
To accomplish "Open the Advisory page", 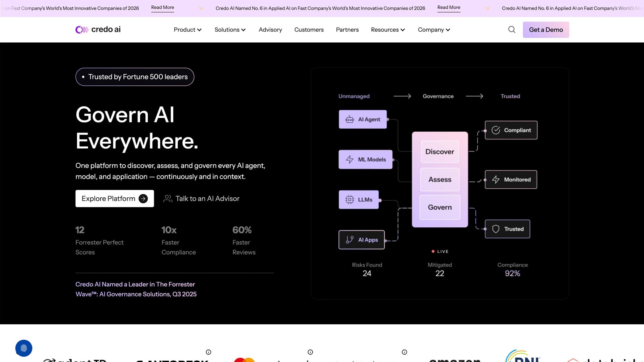I will click(x=270, y=30).
